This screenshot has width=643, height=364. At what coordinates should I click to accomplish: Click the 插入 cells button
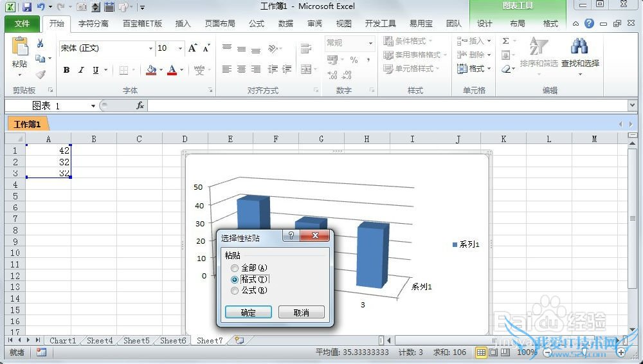click(474, 41)
